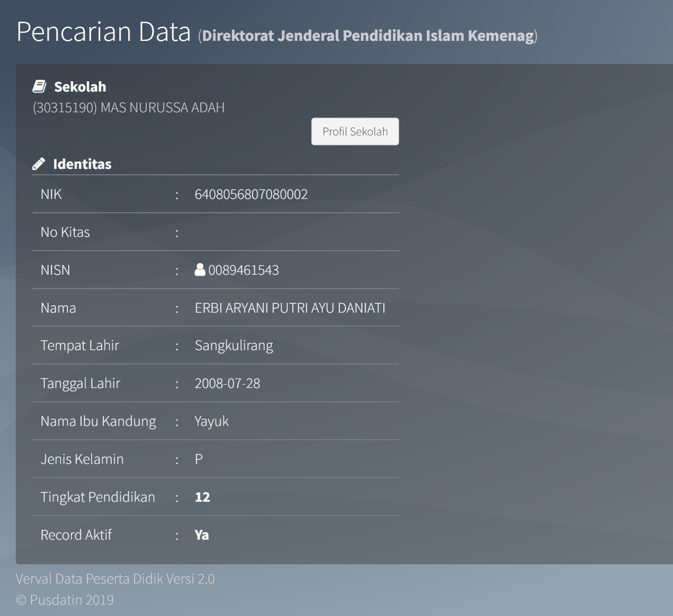The height and width of the screenshot is (616, 673).
Task: Open the Profil Sekolah button
Action: [355, 131]
